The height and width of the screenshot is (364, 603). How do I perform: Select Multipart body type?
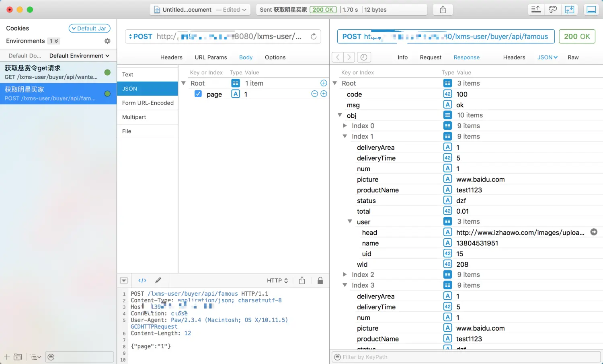tap(148, 117)
